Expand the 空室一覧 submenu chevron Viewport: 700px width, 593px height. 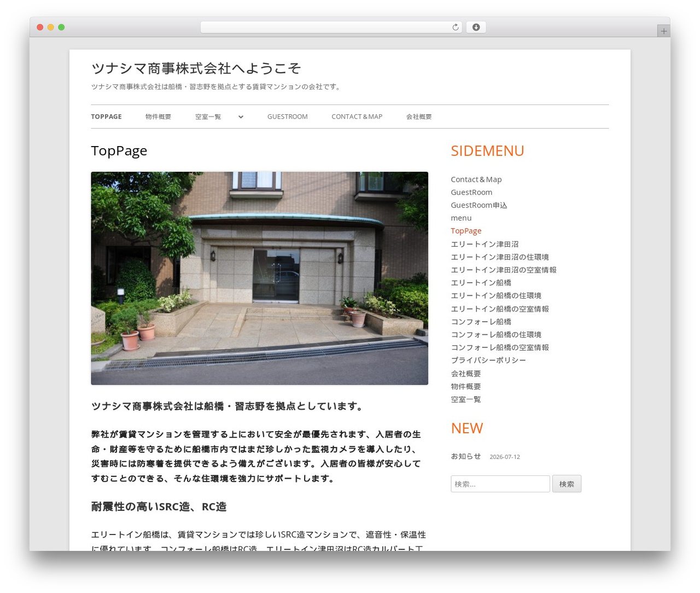[241, 117]
